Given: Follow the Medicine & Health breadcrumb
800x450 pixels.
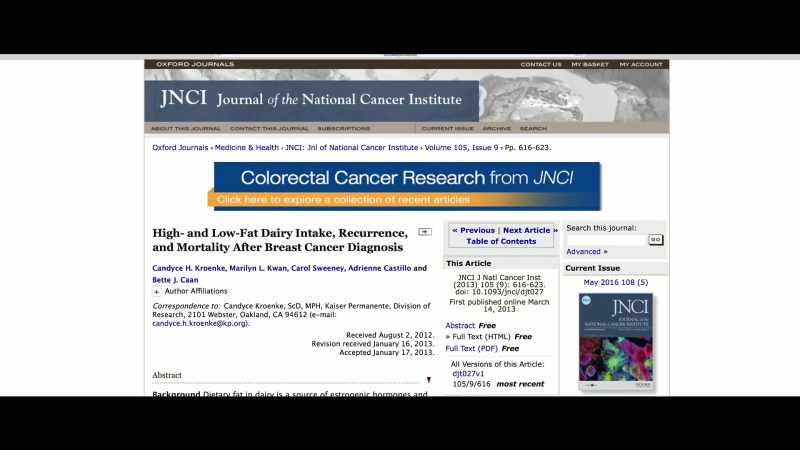Looking at the screenshot, I should (x=246, y=147).
